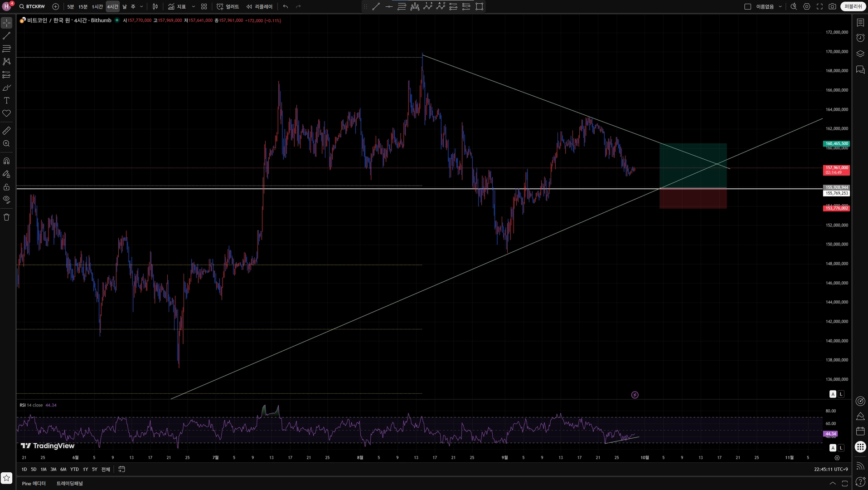Image resolution: width=868 pixels, height=490 pixels.
Task: Toggle lock all drawing tools
Action: (7, 187)
